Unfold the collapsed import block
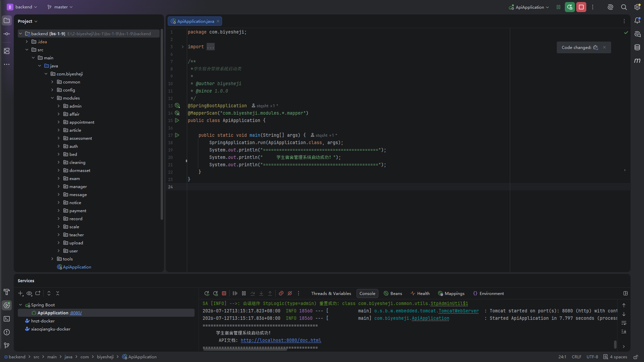 tap(182, 47)
